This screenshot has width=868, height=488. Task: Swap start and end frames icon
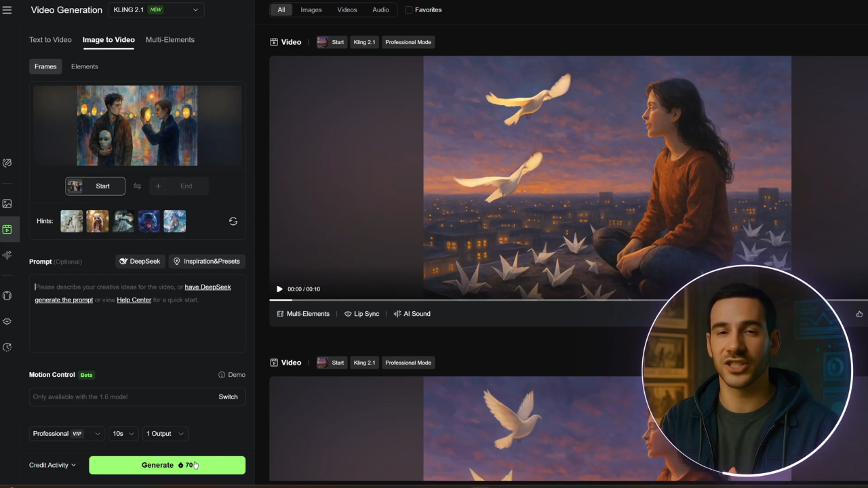(x=137, y=186)
